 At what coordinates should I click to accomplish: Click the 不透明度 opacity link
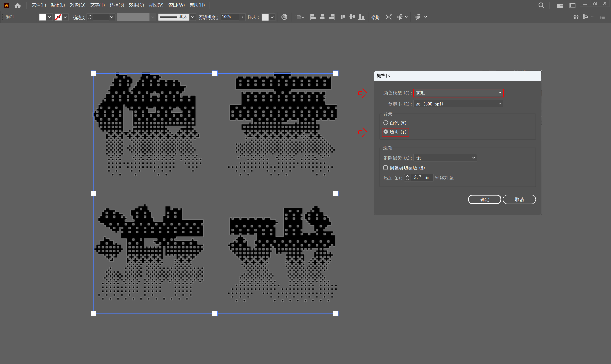pos(208,17)
